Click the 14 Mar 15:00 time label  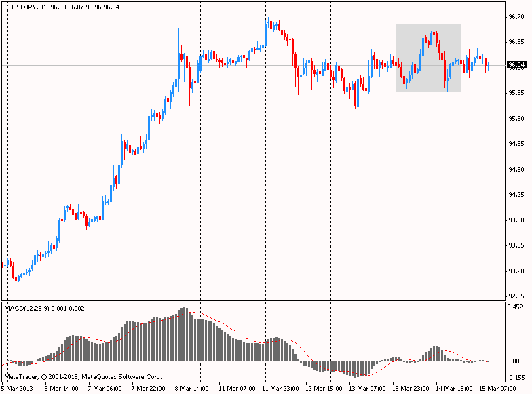pos(454,388)
